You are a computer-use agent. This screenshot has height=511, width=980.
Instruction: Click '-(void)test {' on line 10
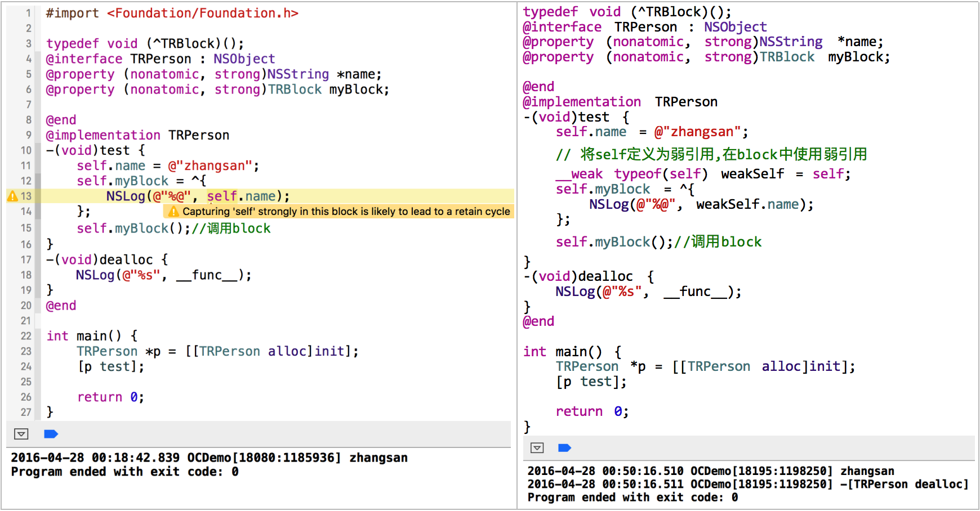tap(95, 150)
